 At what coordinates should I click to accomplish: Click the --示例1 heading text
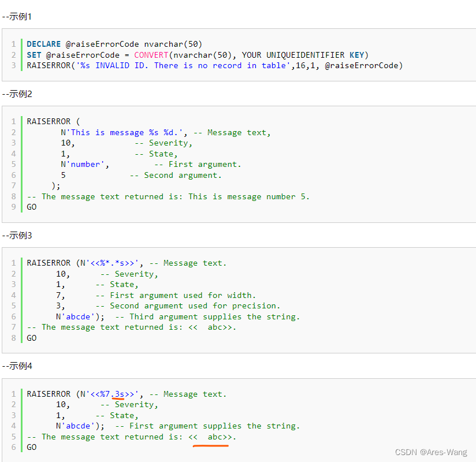[17, 17]
